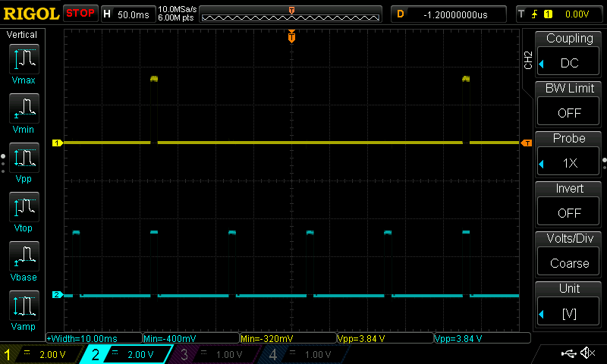Screen dimensions: 607x364
Task: Click the trigger source channel 1 badge
Action: [x=548, y=14]
